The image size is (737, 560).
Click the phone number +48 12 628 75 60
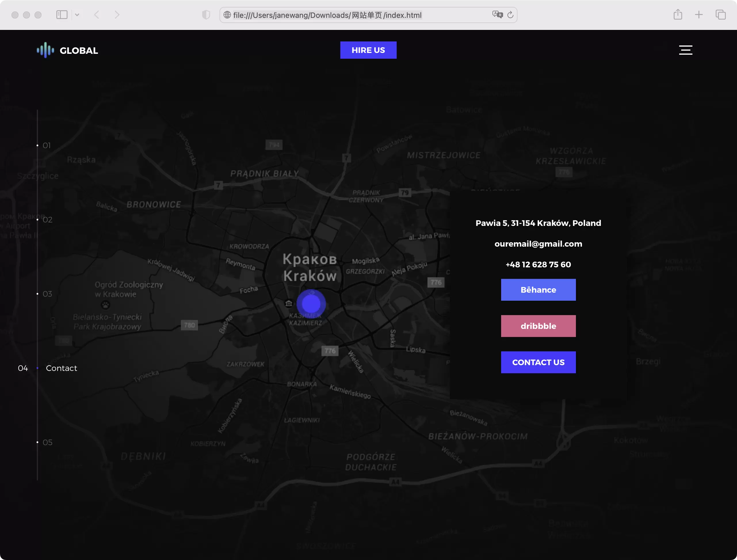coord(538,264)
